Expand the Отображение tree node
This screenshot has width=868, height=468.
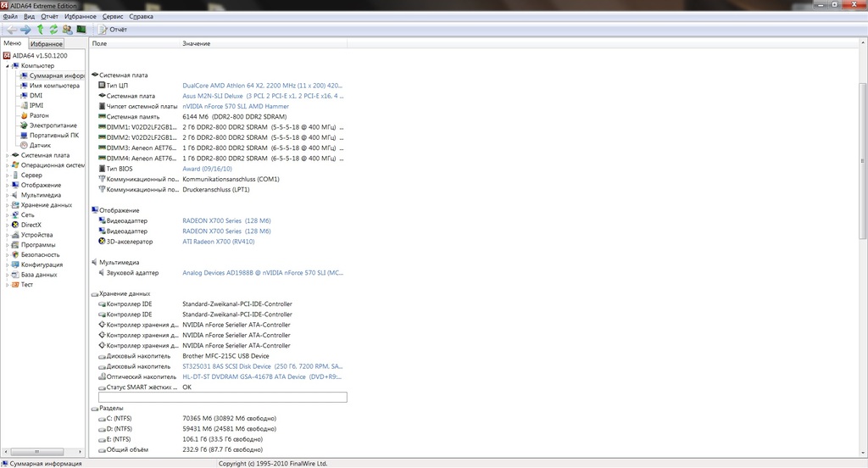(7, 186)
